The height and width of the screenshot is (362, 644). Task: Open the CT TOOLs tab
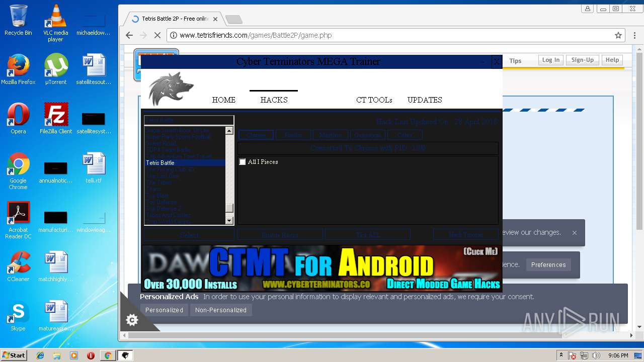click(x=374, y=100)
